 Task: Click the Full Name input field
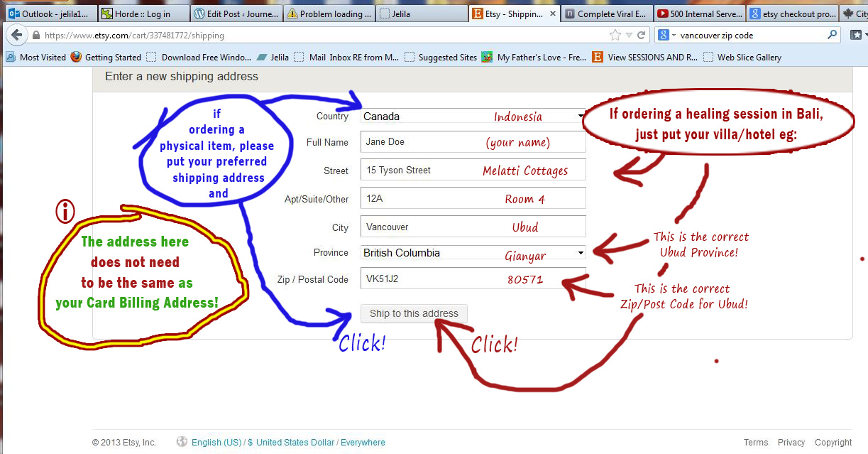(x=473, y=142)
